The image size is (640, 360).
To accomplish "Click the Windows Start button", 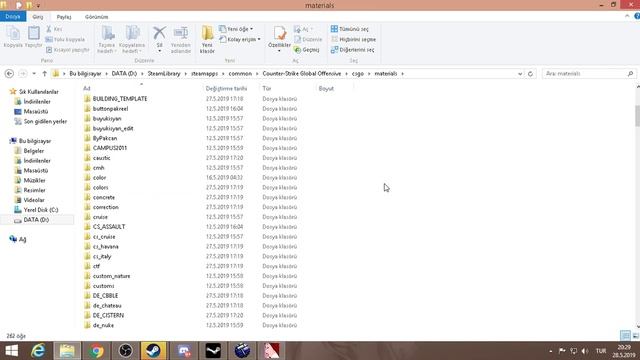I will click(11, 351).
